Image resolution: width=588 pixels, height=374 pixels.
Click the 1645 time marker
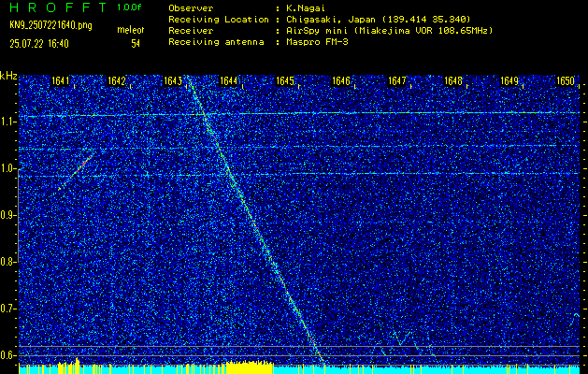coord(285,81)
